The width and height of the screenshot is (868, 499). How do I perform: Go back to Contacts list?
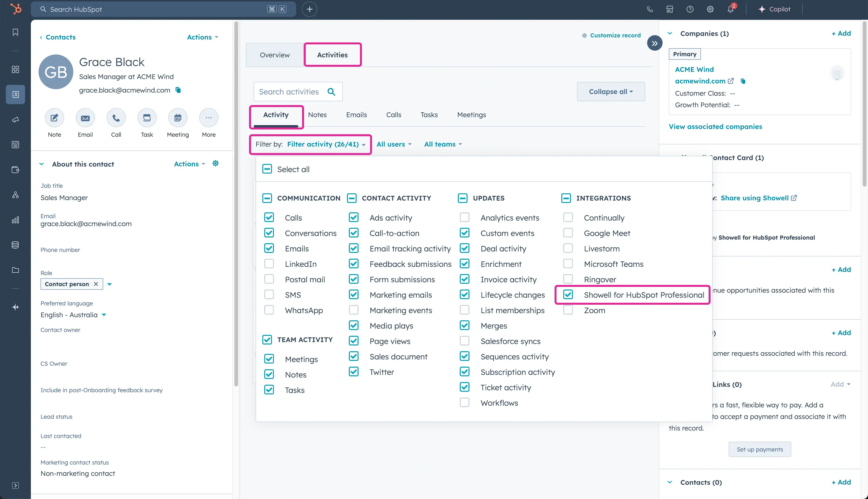(x=57, y=37)
